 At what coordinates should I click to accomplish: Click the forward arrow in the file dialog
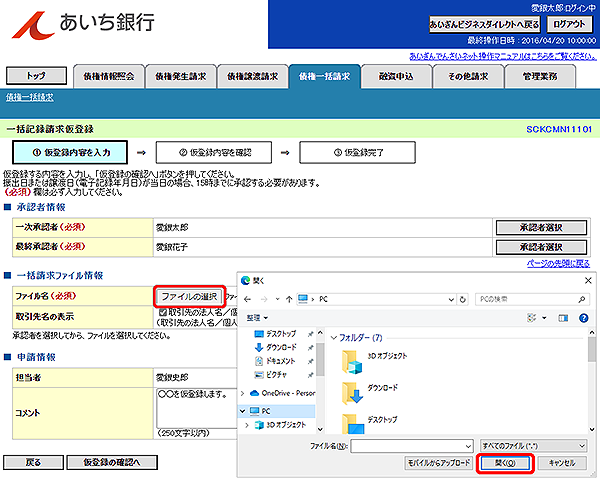click(x=264, y=299)
